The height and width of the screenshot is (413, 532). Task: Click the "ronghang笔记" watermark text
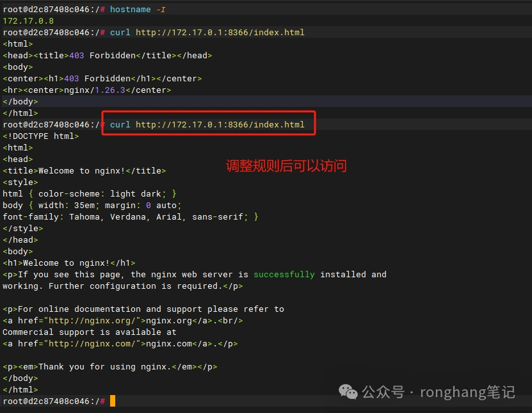[467, 392]
